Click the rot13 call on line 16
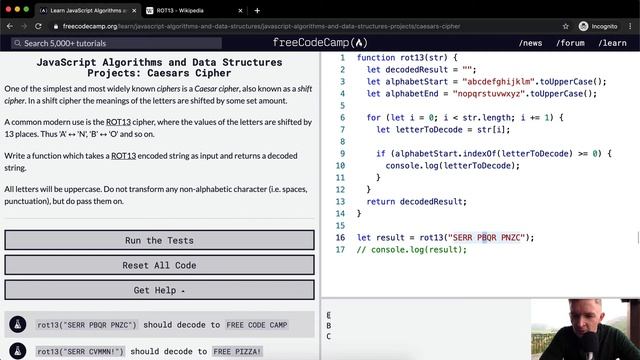Image resolution: width=640 pixels, height=360 pixels. pos(476,238)
